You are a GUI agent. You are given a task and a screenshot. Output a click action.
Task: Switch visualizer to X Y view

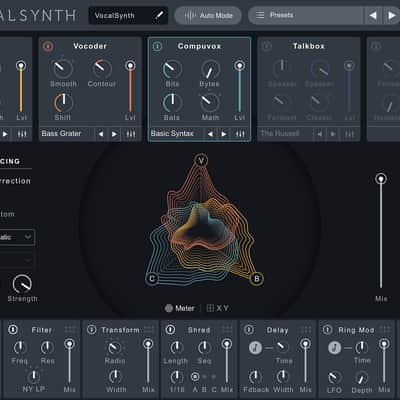(x=218, y=308)
